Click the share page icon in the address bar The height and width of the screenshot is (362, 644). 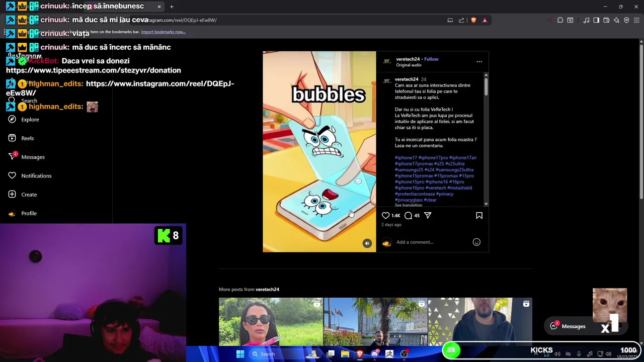pos(461,20)
